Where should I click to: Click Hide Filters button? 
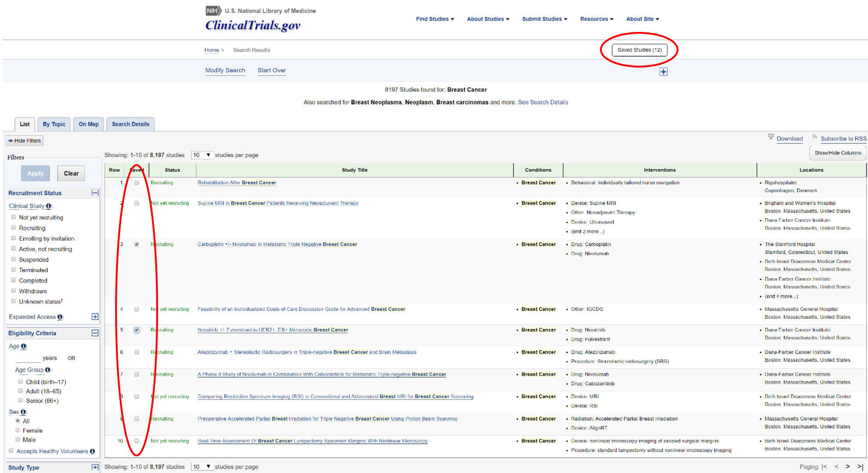click(x=24, y=141)
